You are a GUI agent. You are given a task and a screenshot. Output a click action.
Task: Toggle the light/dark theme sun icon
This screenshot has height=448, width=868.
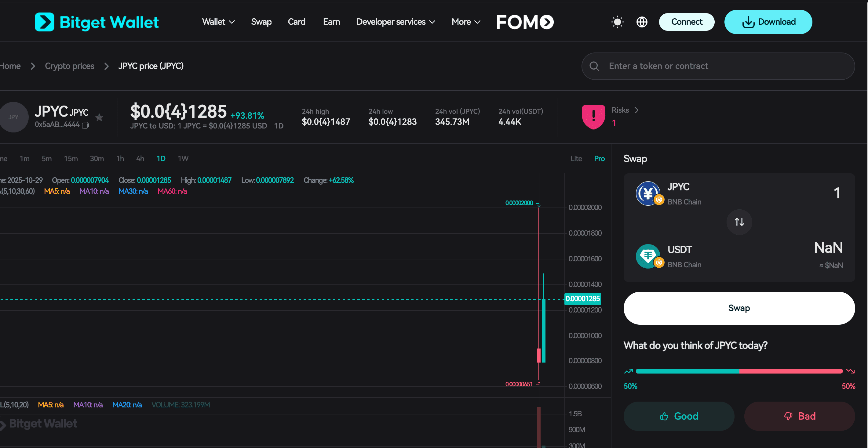click(617, 22)
